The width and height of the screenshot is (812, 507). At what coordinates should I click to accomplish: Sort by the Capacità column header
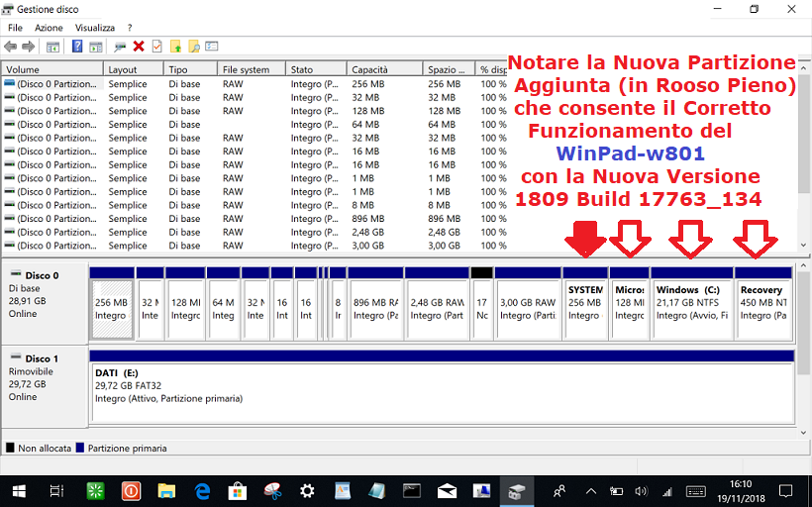pyautogui.click(x=384, y=69)
